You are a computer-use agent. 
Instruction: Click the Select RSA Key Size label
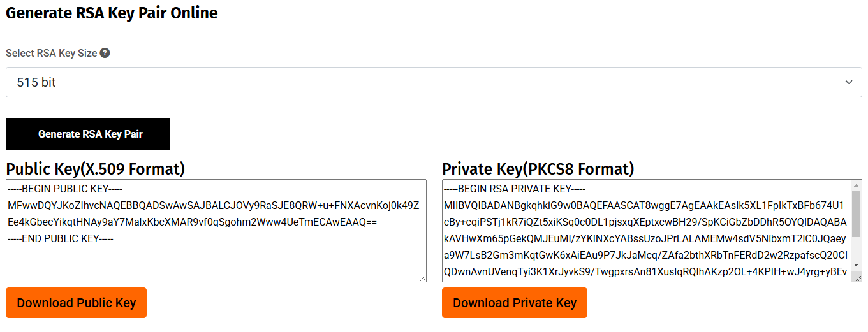(x=52, y=54)
